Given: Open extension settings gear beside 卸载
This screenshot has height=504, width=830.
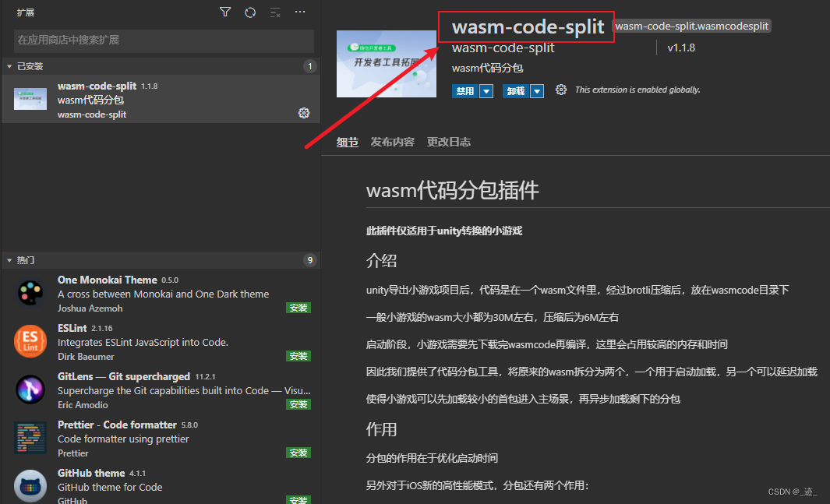Looking at the screenshot, I should click(x=561, y=90).
